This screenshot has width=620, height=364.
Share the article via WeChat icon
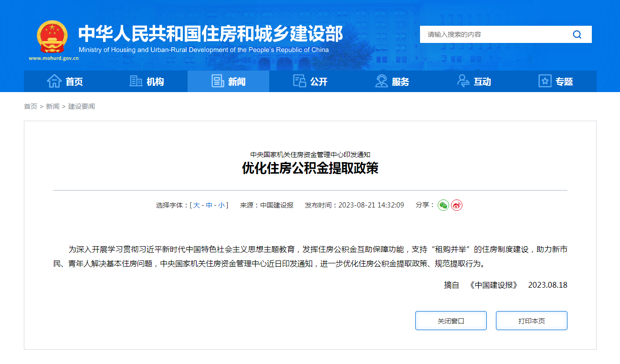click(x=444, y=205)
